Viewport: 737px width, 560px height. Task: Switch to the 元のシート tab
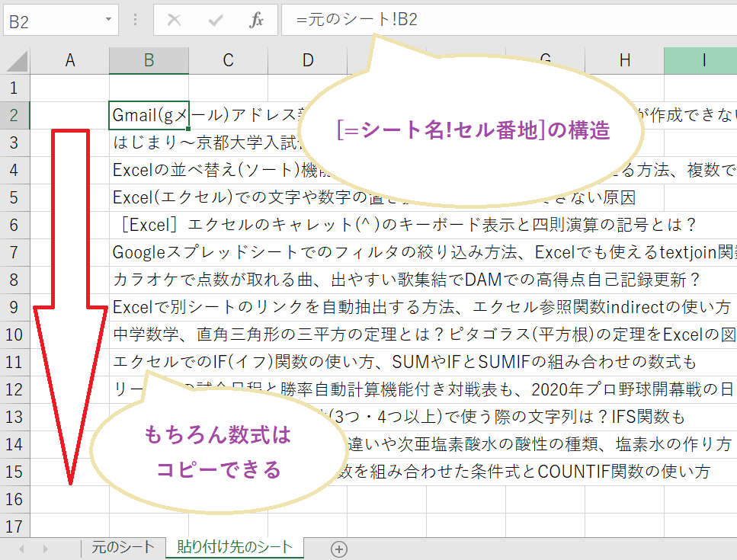[123, 547]
